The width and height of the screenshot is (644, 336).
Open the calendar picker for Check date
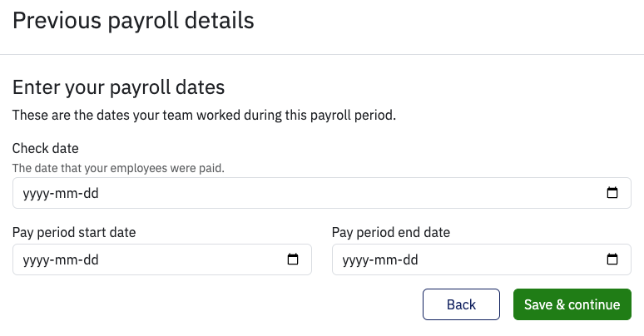[612, 193]
